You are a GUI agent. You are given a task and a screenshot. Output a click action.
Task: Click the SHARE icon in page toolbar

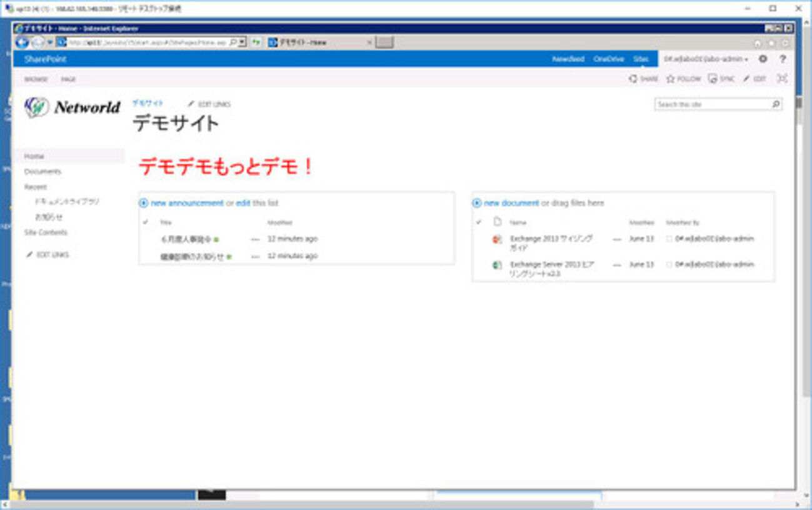(x=633, y=79)
